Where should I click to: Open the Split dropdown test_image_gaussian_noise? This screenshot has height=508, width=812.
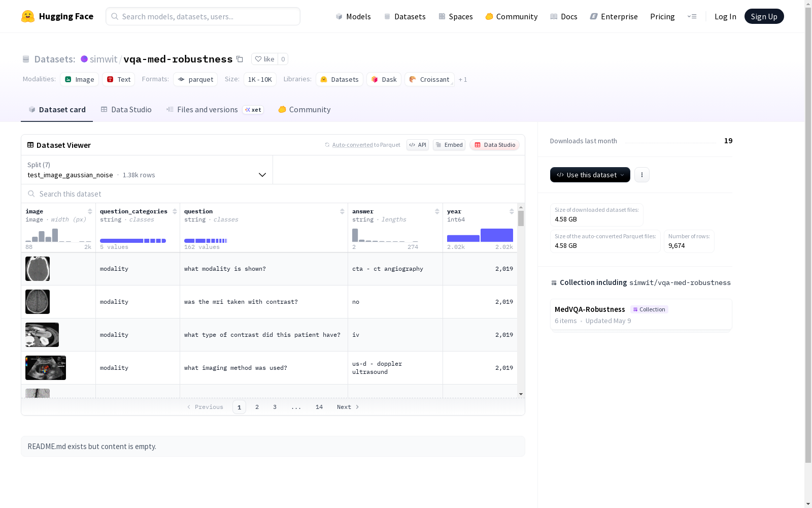[147, 170]
